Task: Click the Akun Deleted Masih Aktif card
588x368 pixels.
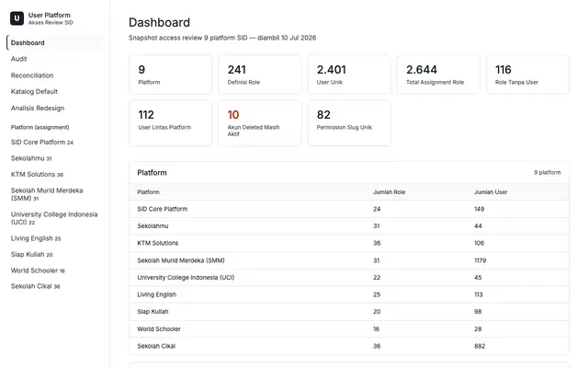Action: [x=260, y=122]
